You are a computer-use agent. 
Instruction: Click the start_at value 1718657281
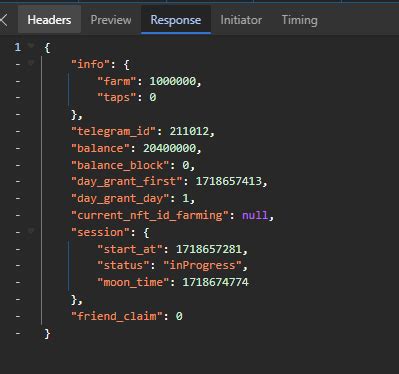[209, 249]
